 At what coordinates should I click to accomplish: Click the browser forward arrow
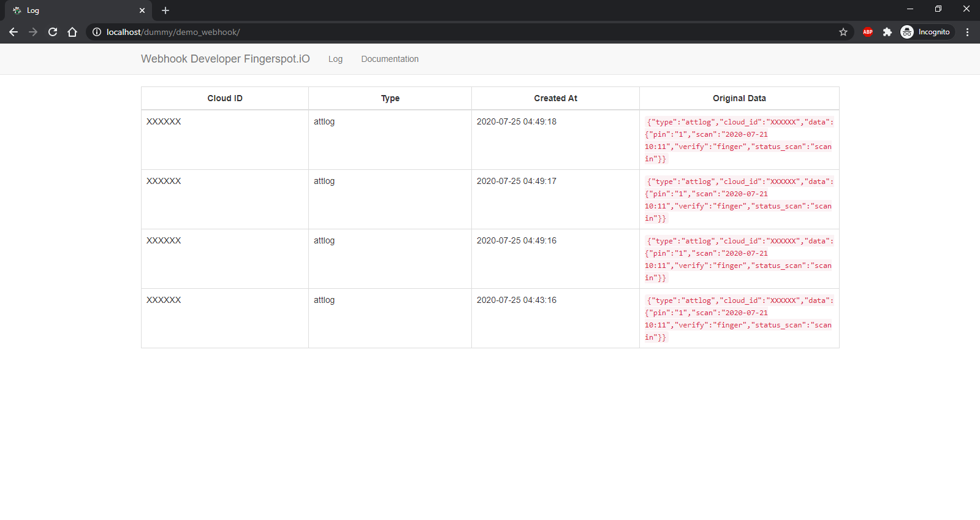click(x=33, y=32)
